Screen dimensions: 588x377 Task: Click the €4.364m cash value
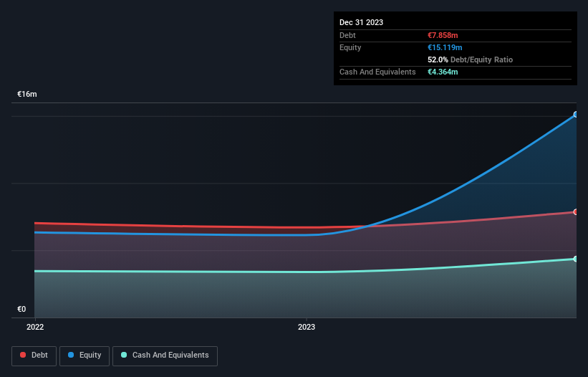click(443, 72)
